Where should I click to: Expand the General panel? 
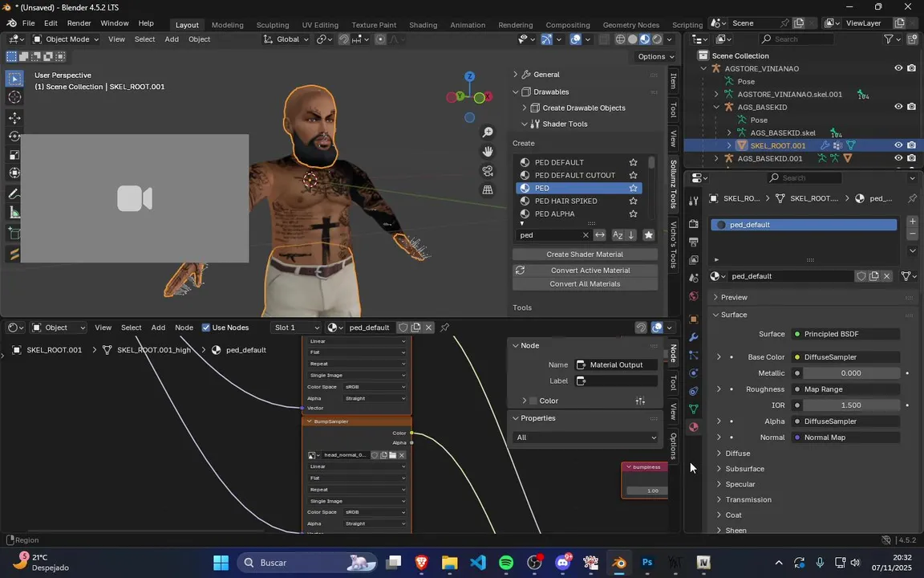pos(546,75)
